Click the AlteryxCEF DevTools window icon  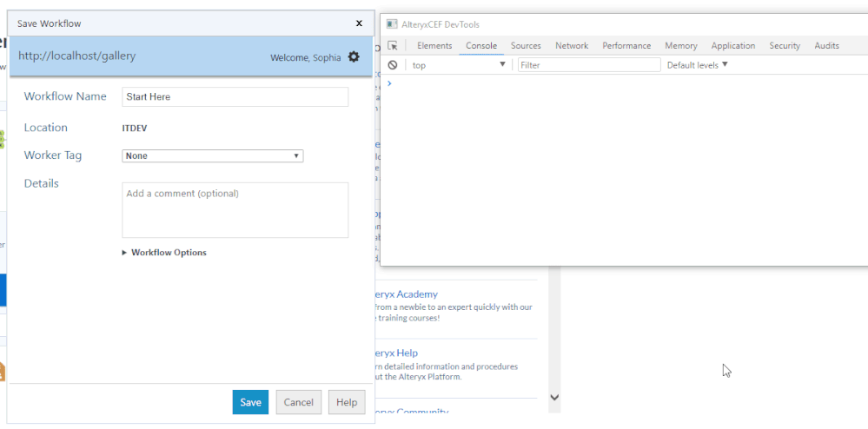(x=392, y=24)
